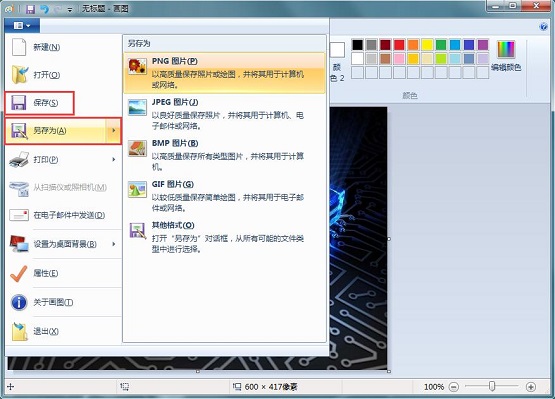Click the zoom out minus button
This screenshot has height=399, width=555.
coord(454,387)
